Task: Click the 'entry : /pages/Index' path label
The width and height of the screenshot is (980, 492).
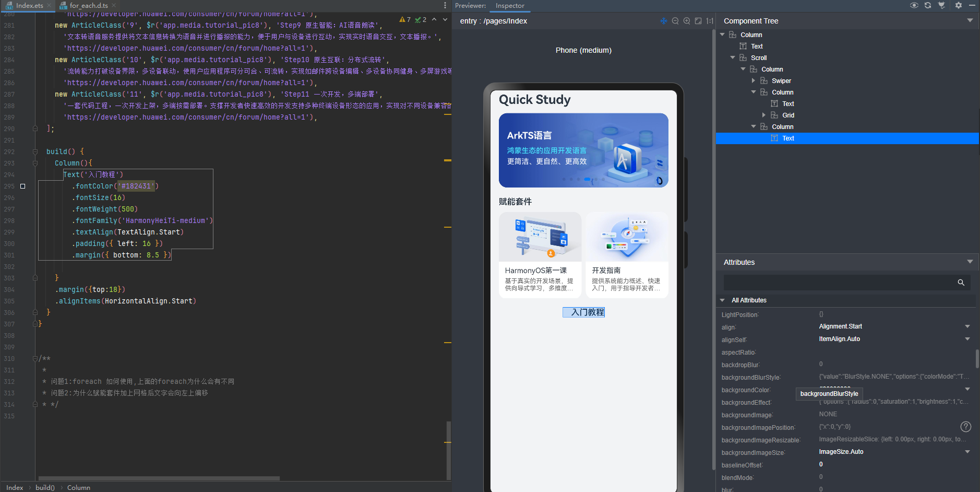Action: [x=494, y=21]
